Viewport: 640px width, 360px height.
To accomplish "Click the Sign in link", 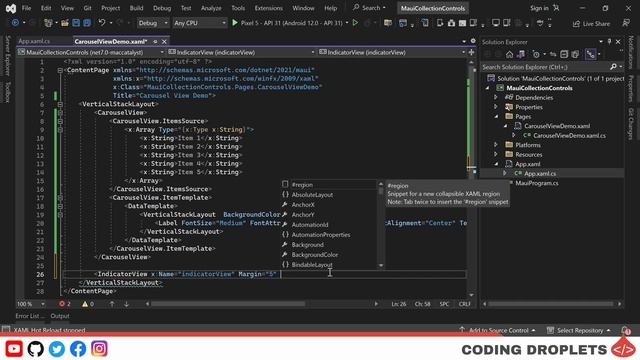I will [539, 8].
